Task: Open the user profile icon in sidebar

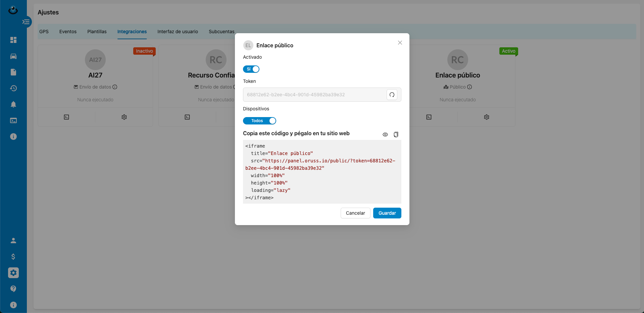Action: pos(13,241)
